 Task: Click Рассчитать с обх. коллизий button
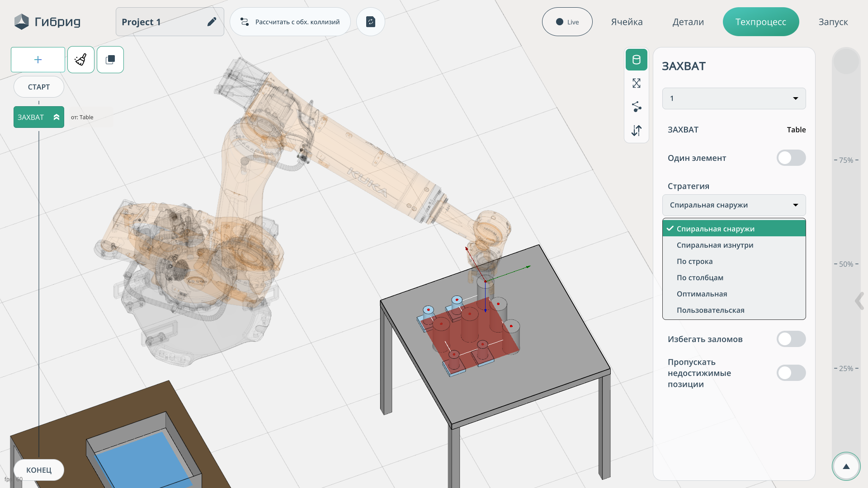[x=290, y=22]
